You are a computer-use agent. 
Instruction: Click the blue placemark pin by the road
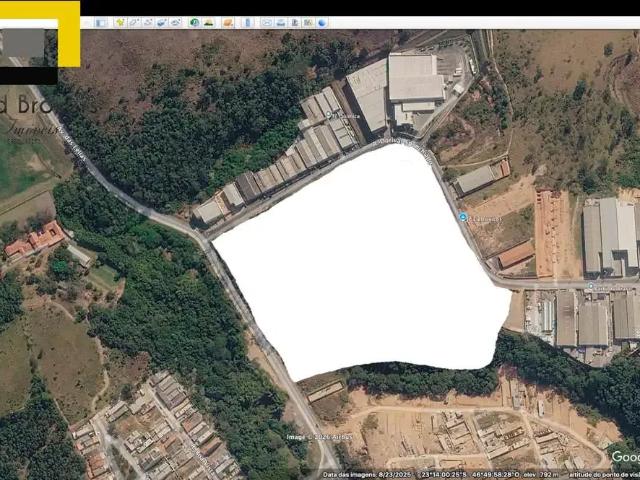tap(463, 217)
